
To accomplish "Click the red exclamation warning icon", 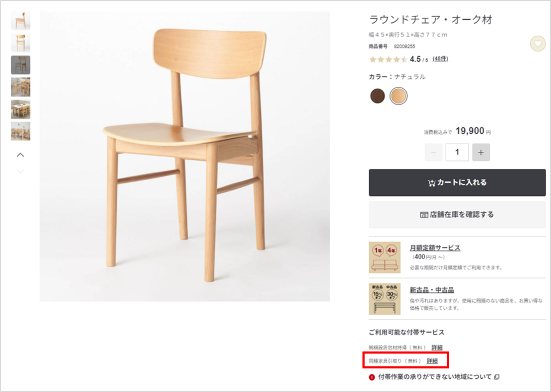I will tap(372, 377).
